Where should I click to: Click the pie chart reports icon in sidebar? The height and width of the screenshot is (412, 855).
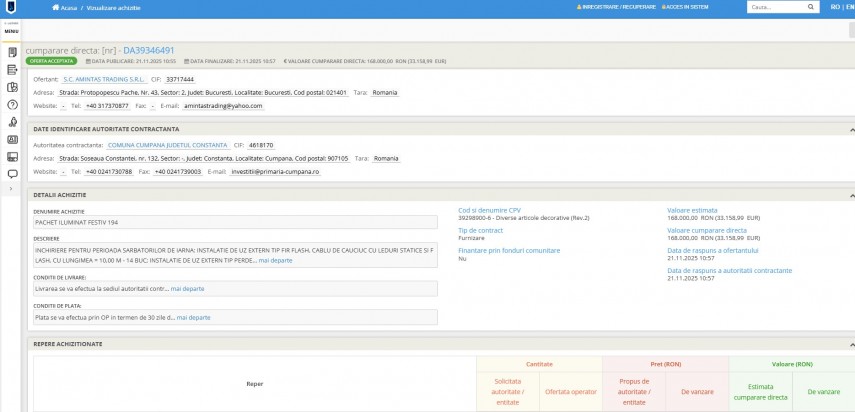[12, 87]
